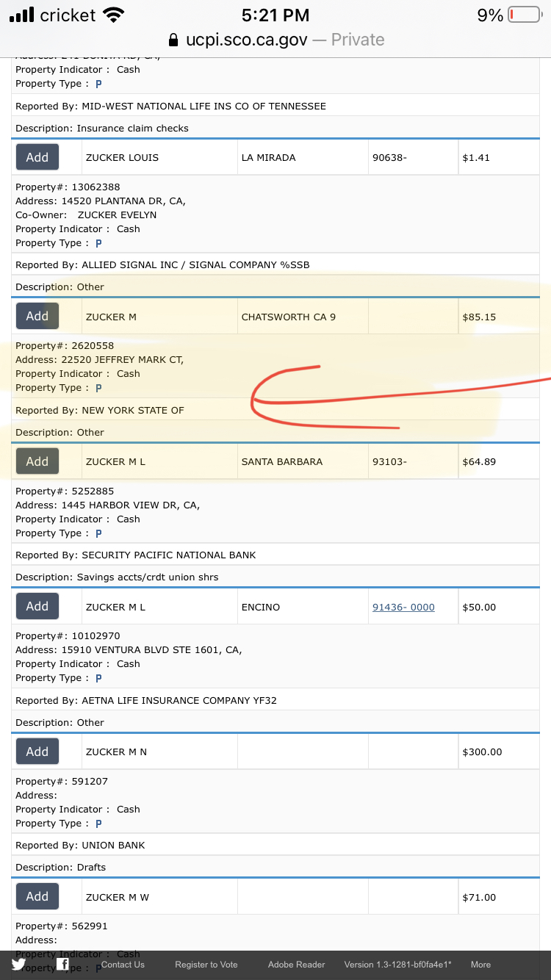Tap the Version 1.3-1281 footer text
This screenshot has height=980, width=551.
398,965
